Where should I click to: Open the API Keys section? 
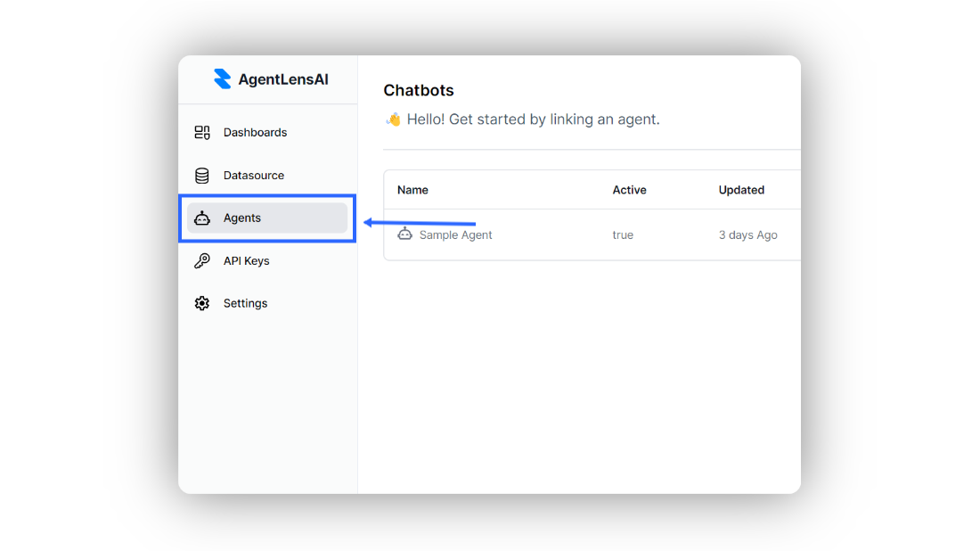pos(246,261)
